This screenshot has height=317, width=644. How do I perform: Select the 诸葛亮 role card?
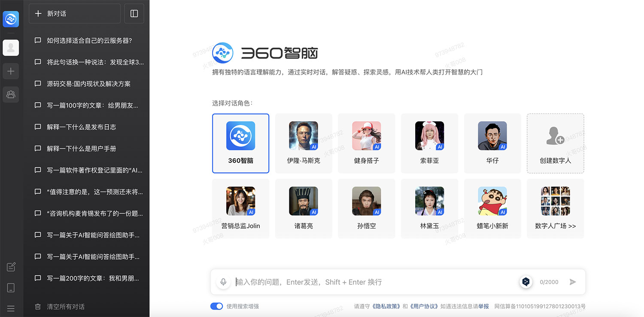click(x=304, y=209)
